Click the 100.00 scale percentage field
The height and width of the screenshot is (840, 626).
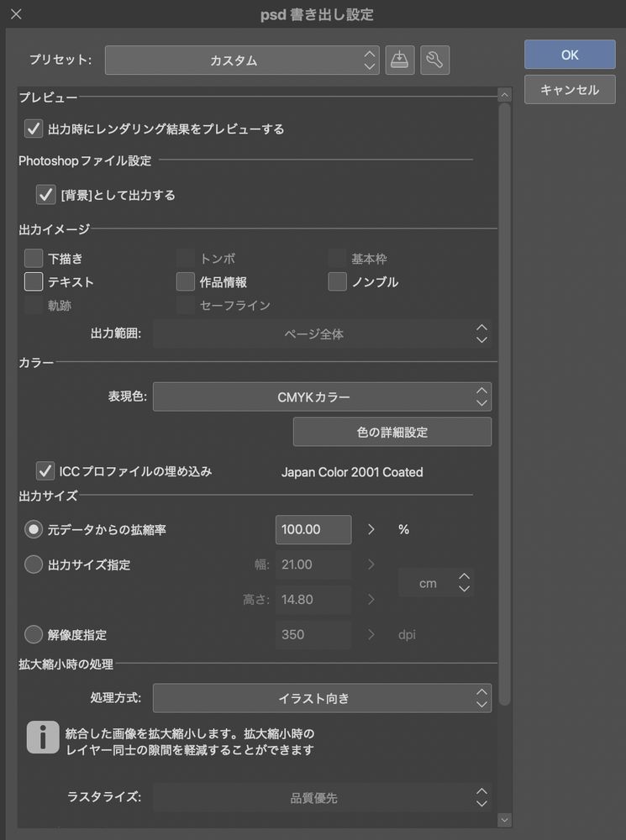click(313, 530)
